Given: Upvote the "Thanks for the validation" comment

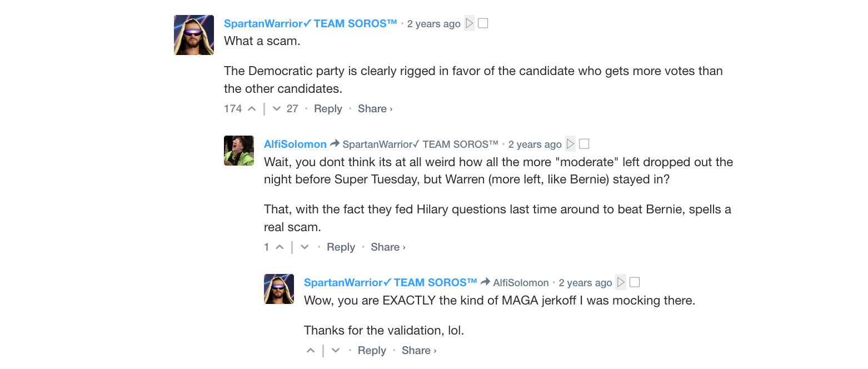Looking at the screenshot, I should tap(311, 351).
